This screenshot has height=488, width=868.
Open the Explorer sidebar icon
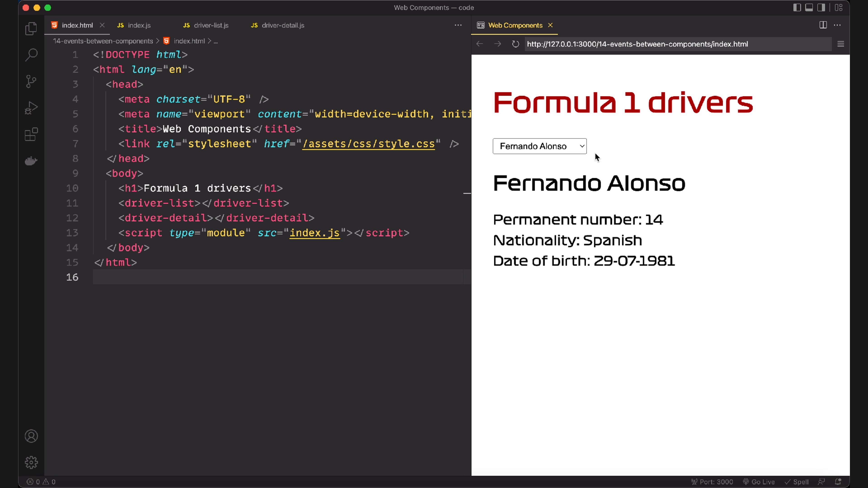click(x=31, y=29)
